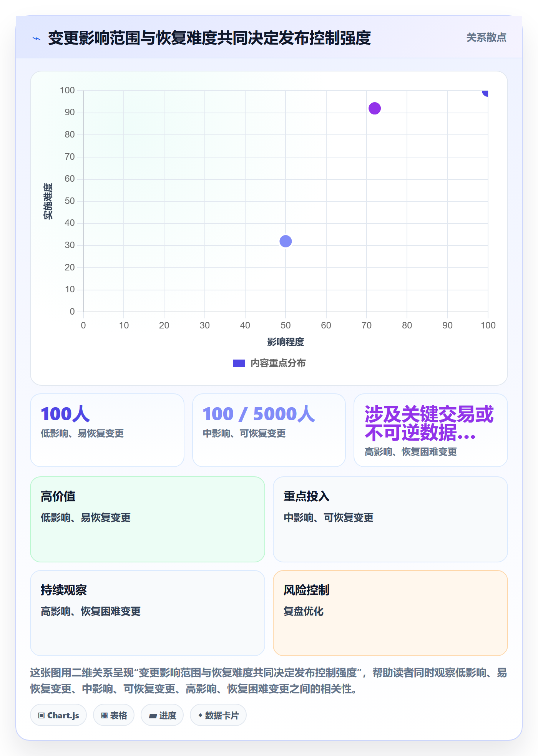538x756 pixels.
Task: Open the 高价值 quadrant card
Action: pyautogui.click(x=148, y=519)
